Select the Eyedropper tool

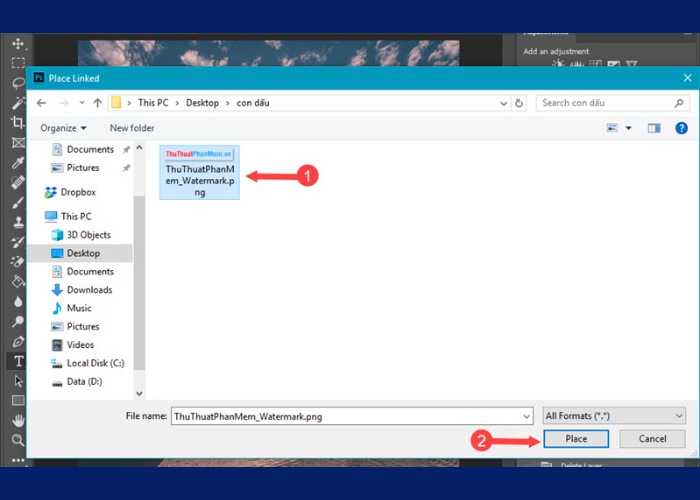[17, 162]
